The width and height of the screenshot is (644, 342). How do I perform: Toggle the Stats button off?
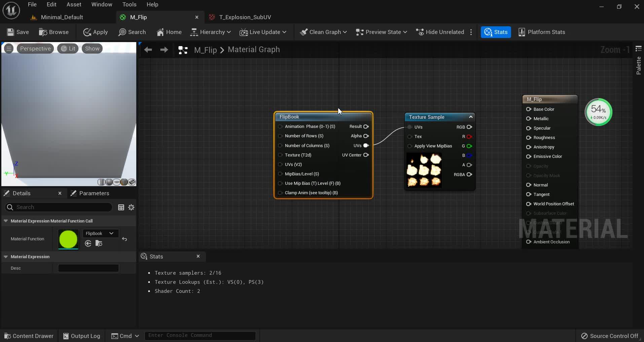pos(496,32)
